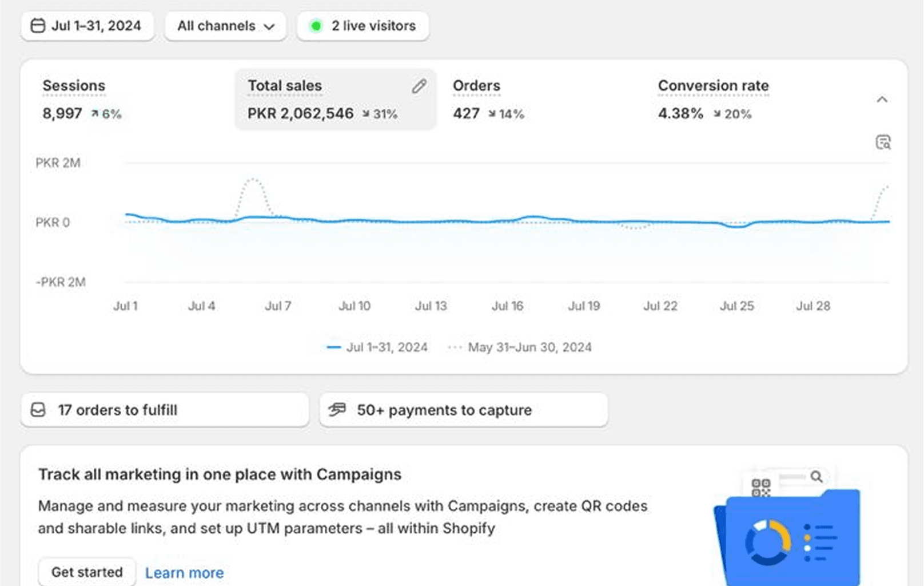Open the All channels dropdown
Image resolution: width=924 pixels, height=586 pixels.
click(225, 26)
